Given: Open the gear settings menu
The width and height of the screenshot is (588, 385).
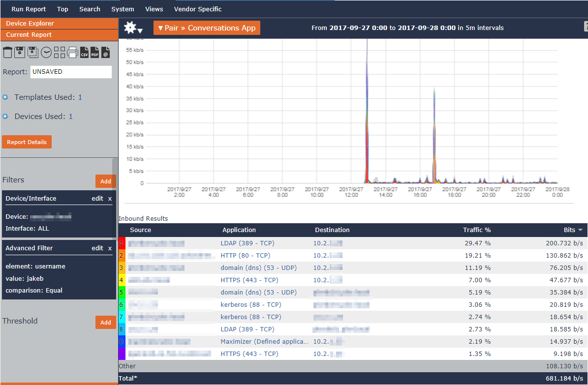Looking at the screenshot, I should [133, 28].
